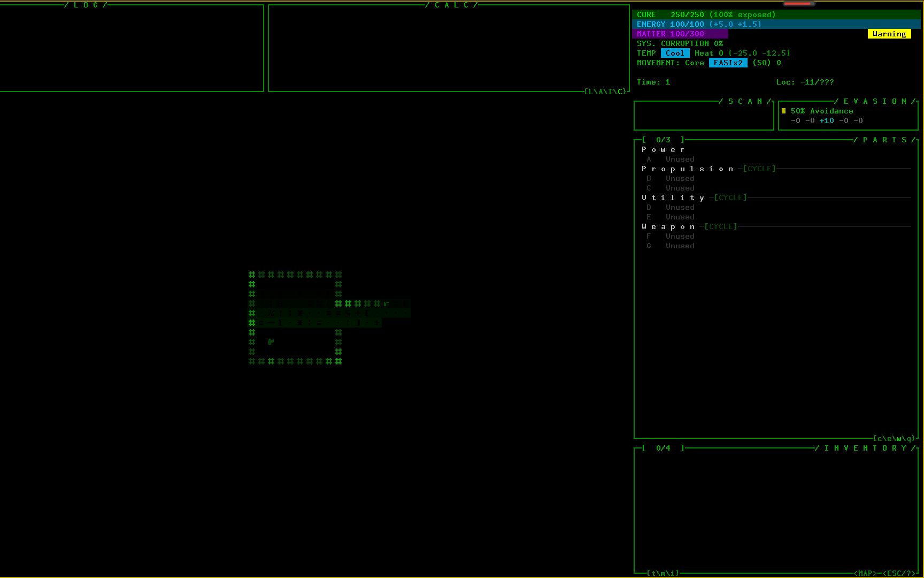The width and height of the screenshot is (924, 578).
Task: Click the PARTS panel title
Action: pyautogui.click(x=885, y=140)
